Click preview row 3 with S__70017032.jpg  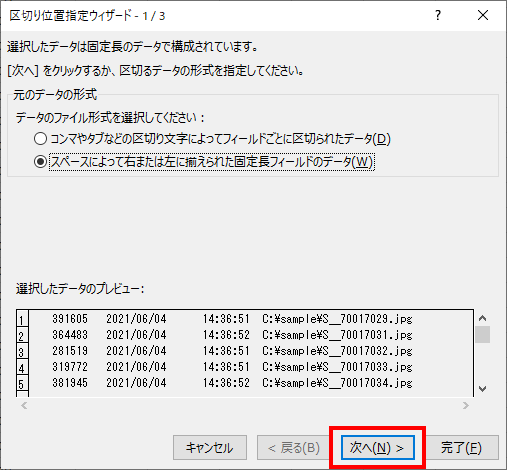pos(251,351)
